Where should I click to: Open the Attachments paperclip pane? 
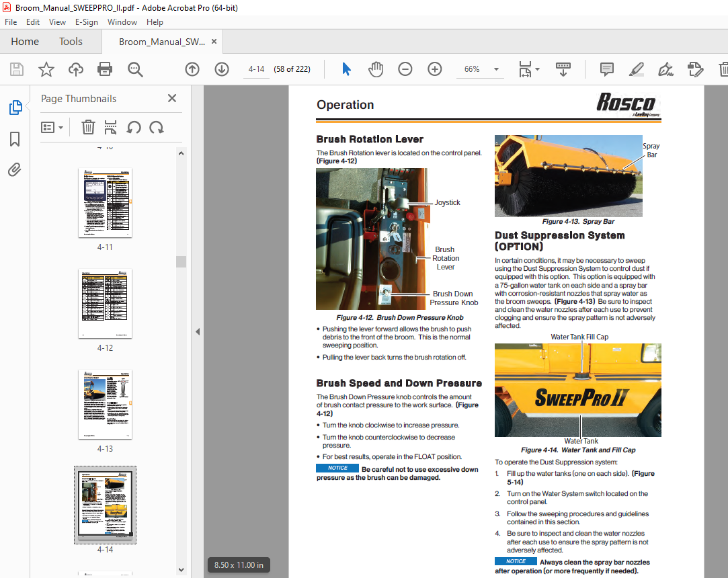(x=14, y=170)
